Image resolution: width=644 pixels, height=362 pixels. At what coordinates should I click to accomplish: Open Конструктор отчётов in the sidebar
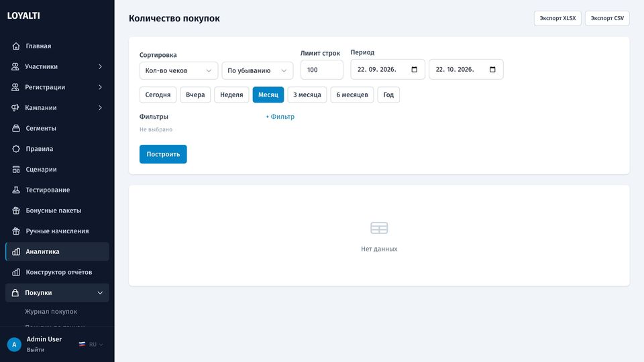(57, 272)
